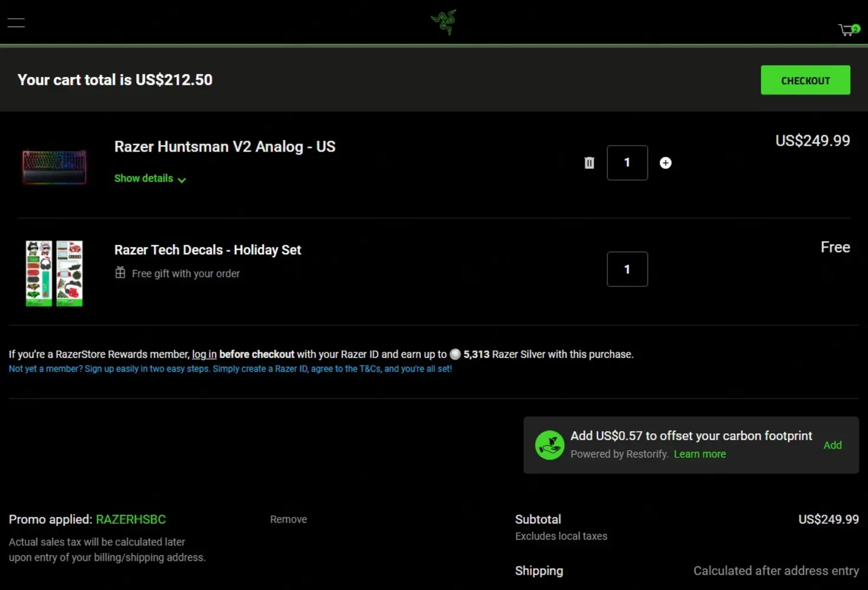
Task: Click the Not yet a member signup link
Action: [x=230, y=369]
